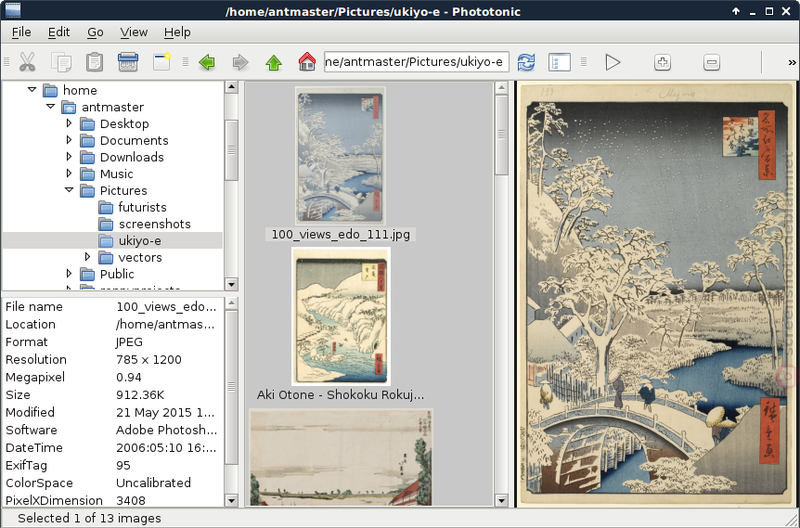Click the Resolution value 785 x 1200
The image size is (800, 528).
148,360
